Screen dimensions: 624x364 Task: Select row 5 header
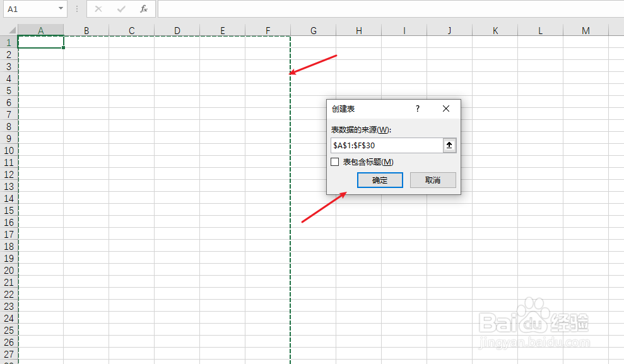[x=9, y=90]
